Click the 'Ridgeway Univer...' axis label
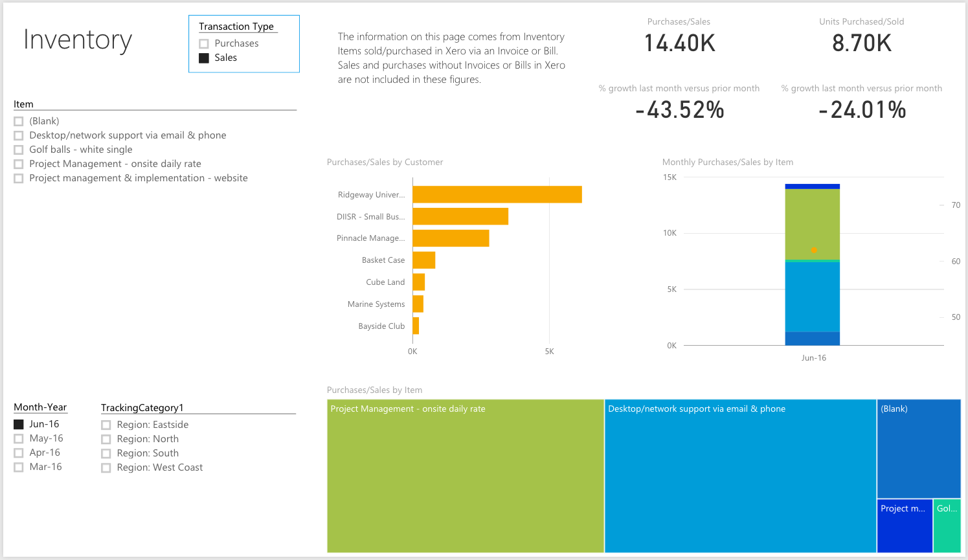Screen dimensions: 968x560 (372, 195)
